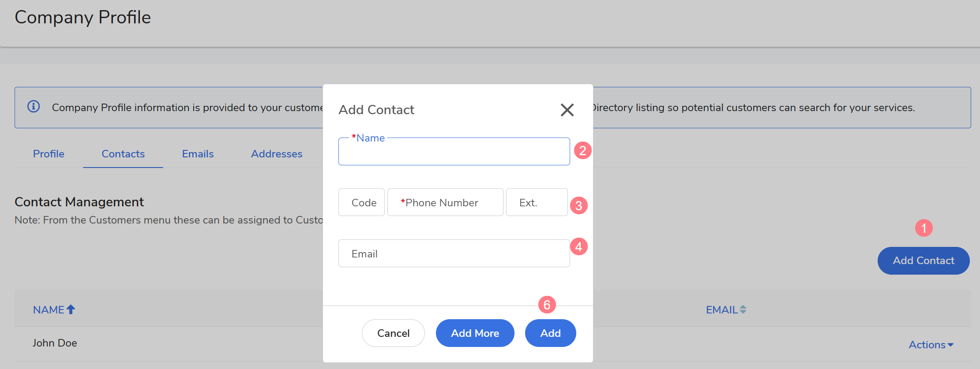Focus the Name input field
980x369 pixels.
(x=454, y=153)
